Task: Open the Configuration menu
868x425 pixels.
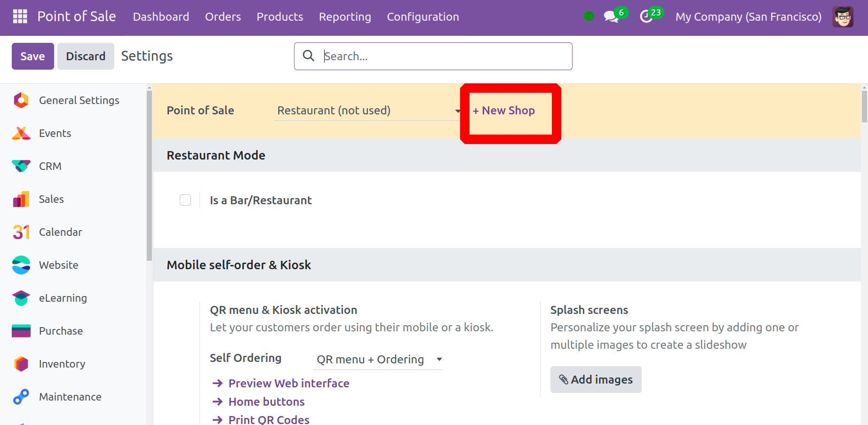Action: click(422, 17)
